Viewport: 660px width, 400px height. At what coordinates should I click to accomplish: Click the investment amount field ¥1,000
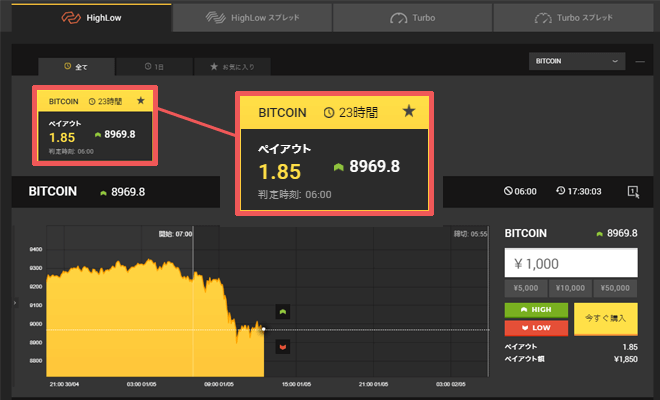click(571, 263)
